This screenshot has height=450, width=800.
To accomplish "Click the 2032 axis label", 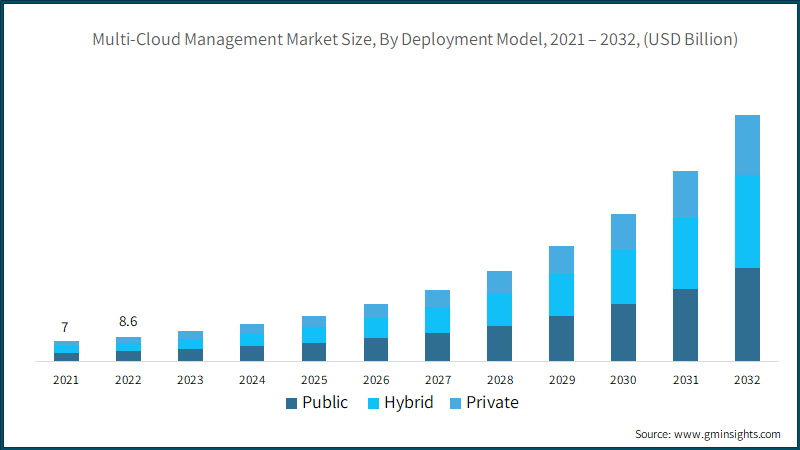I will click(x=747, y=380).
